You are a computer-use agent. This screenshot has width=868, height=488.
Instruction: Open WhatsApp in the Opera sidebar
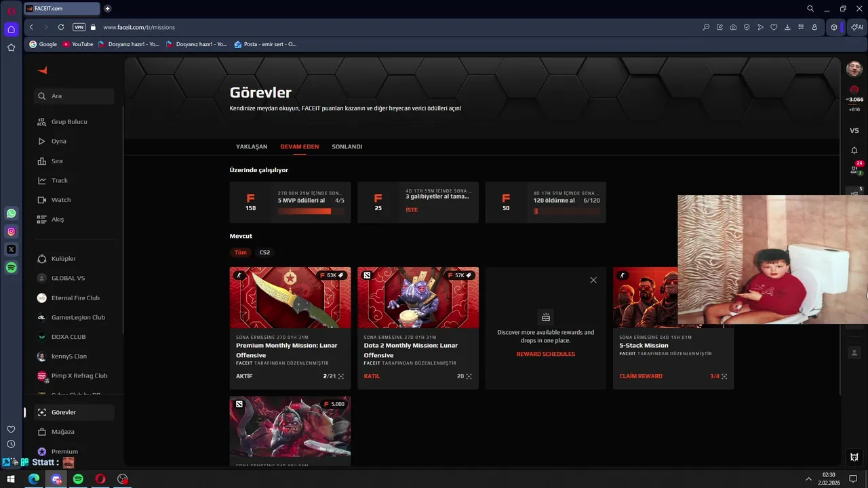tap(11, 213)
